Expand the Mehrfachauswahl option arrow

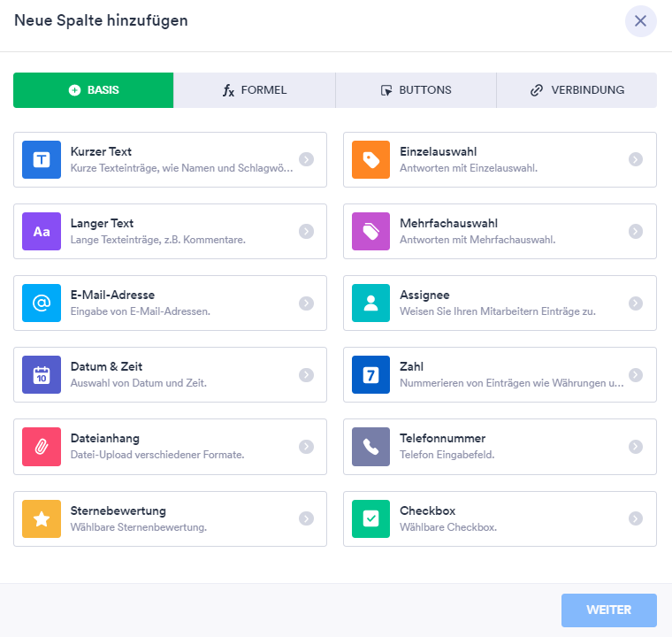pos(636,231)
